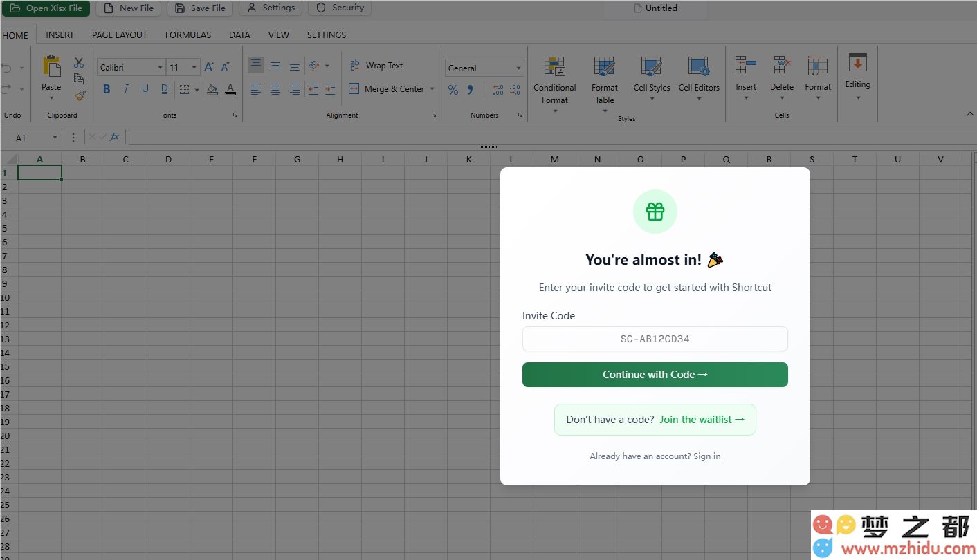This screenshot has height=560, width=977.
Task: Collapse the ribbon with the chevron
Action: pyautogui.click(x=969, y=114)
